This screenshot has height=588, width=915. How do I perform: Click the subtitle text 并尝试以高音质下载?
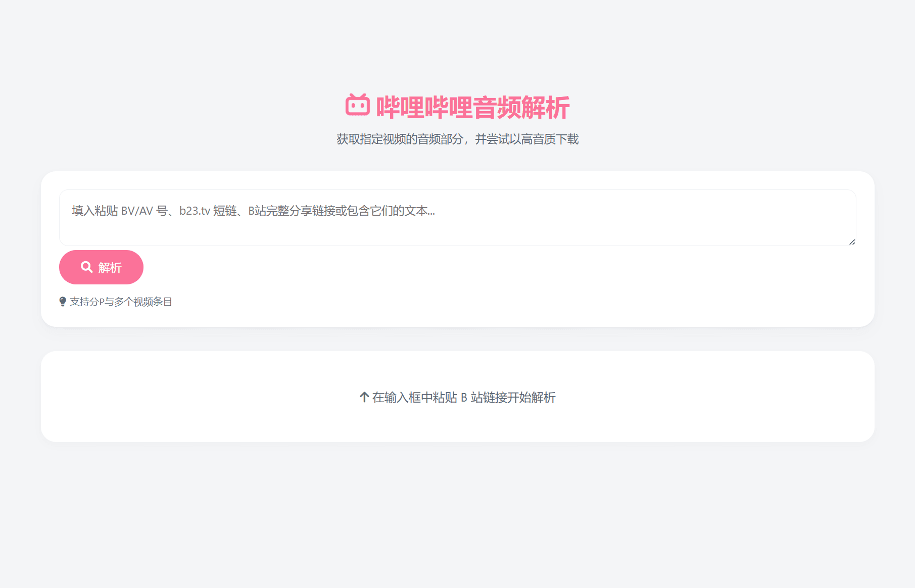pos(526,139)
